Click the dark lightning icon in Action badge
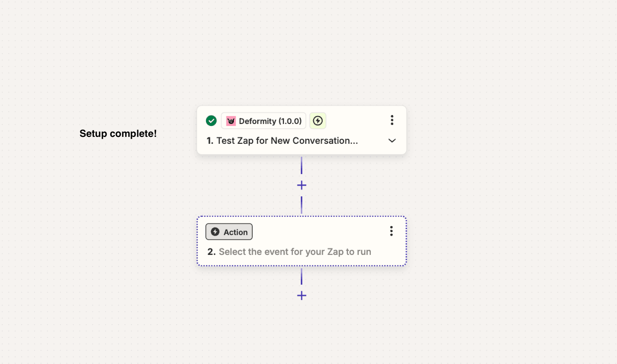617x364 pixels. 215,232
